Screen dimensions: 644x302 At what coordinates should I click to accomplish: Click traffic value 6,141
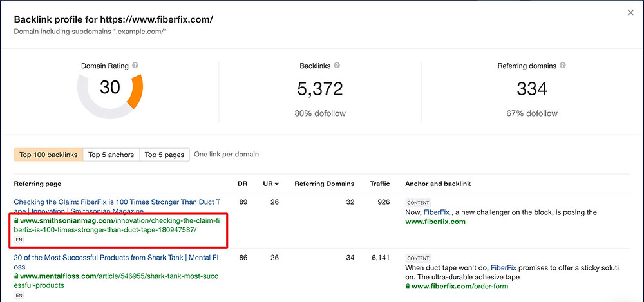click(381, 258)
